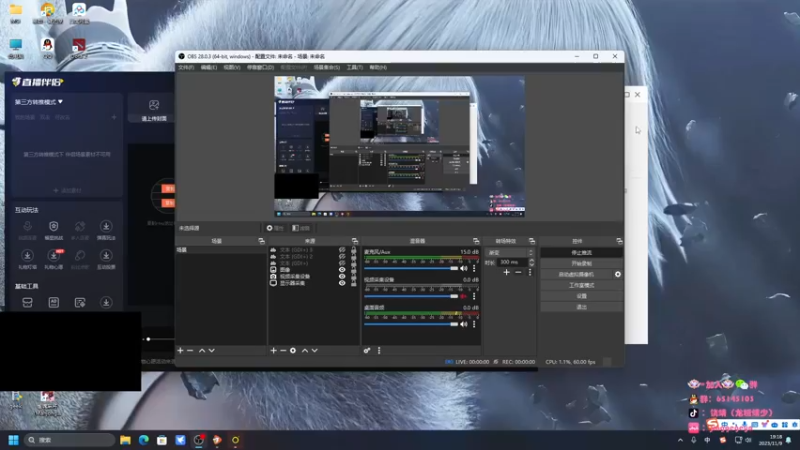Remove scene transition with minus
This screenshot has width=800, height=450.
coord(518,272)
